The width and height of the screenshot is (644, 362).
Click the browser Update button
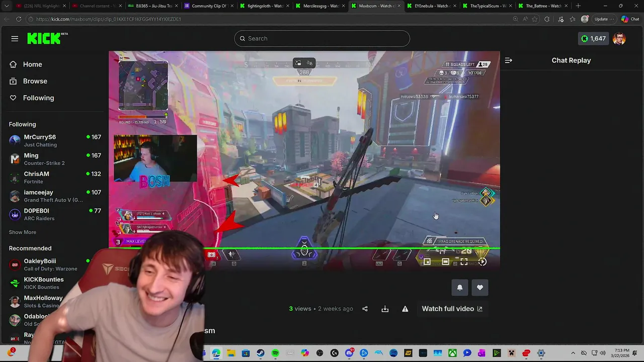pos(604,19)
